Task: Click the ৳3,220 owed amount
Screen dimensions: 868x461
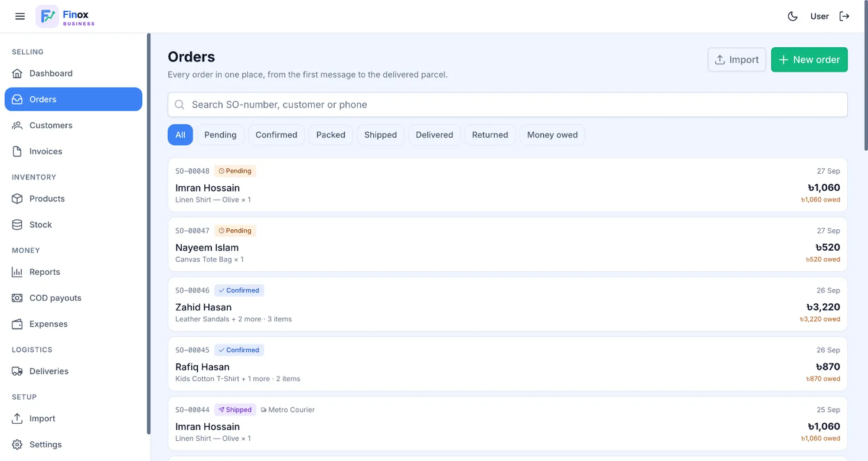Action: coord(820,319)
